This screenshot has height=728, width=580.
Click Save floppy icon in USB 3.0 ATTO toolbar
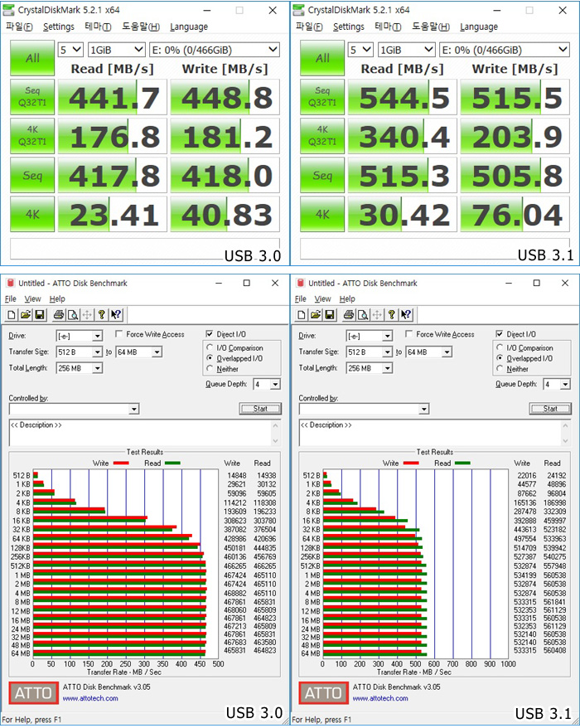pos(40,315)
